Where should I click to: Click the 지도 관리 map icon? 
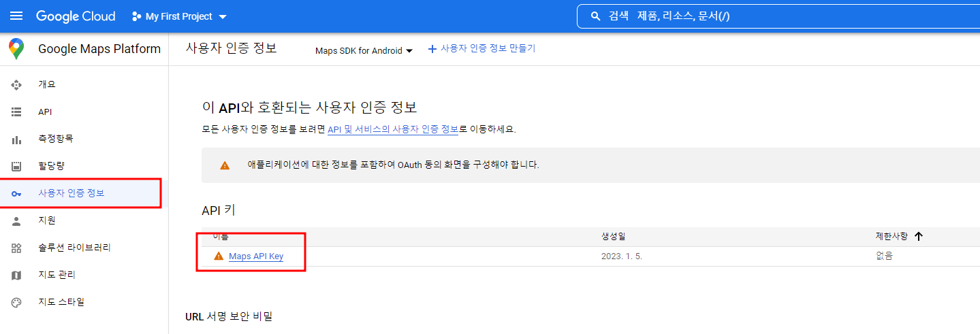point(17,275)
